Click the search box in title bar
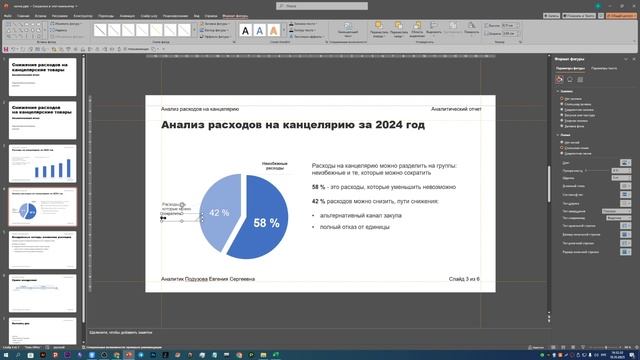640x360 pixels. 322,6
